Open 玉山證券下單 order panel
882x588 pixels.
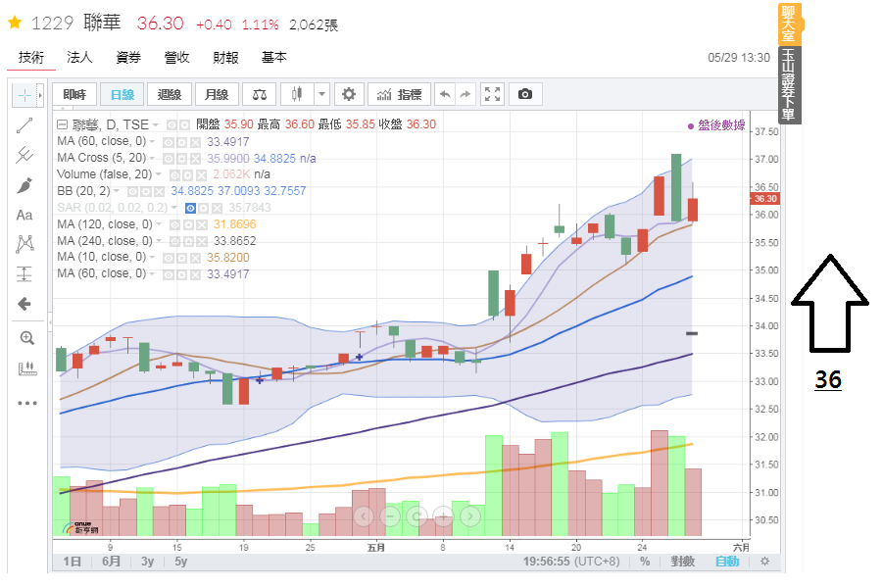click(x=789, y=85)
